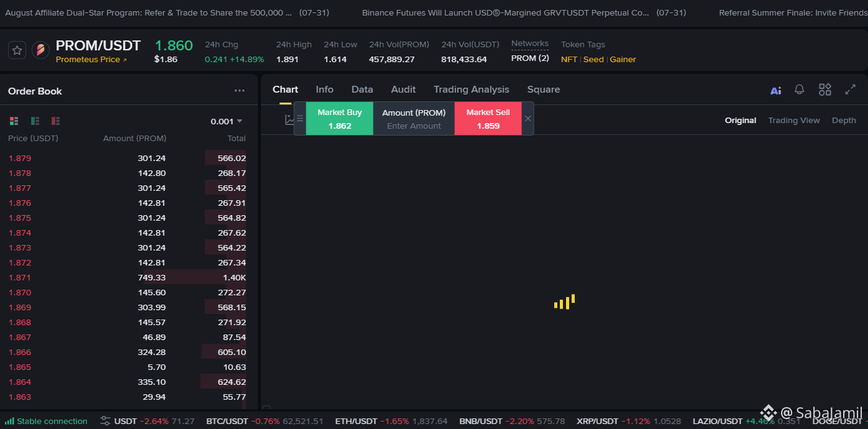Open ticker bar settings slider icon
This screenshot has height=429, width=868.
pos(106,421)
